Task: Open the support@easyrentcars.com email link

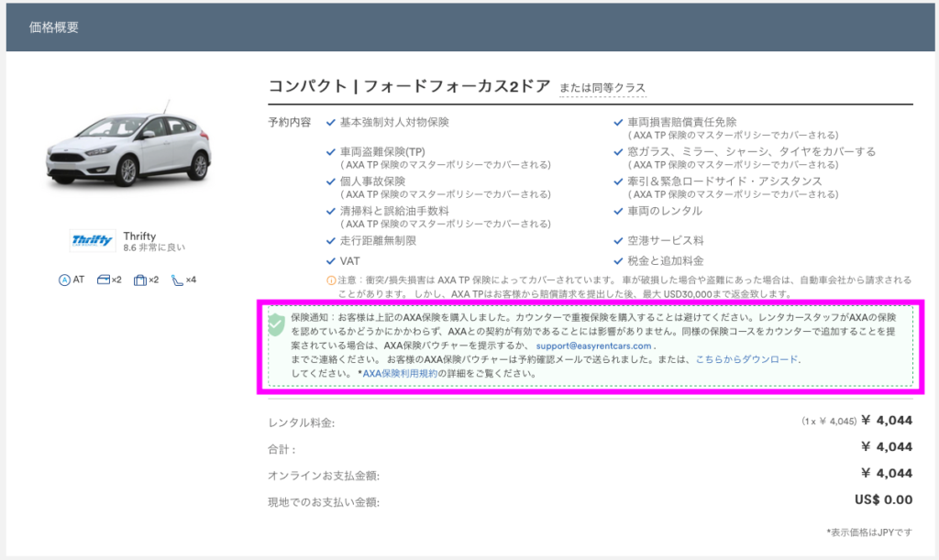Action: (593, 346)
